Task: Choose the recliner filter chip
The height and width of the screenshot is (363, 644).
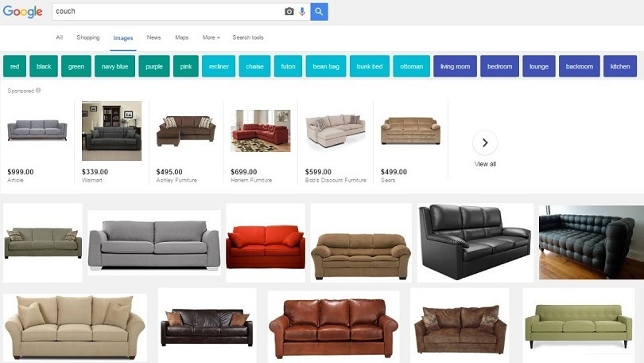Action: click(x=219, y=66)
